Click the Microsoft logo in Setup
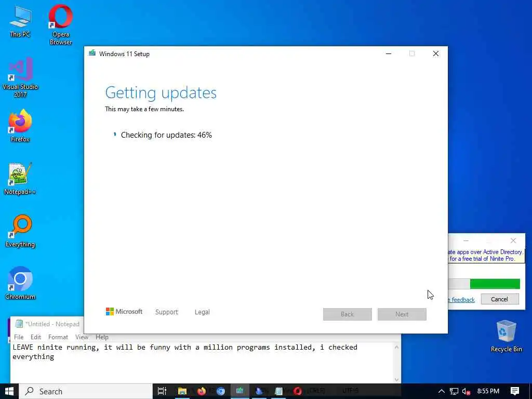This screenshot has width=532, height=399. (124, 312)
